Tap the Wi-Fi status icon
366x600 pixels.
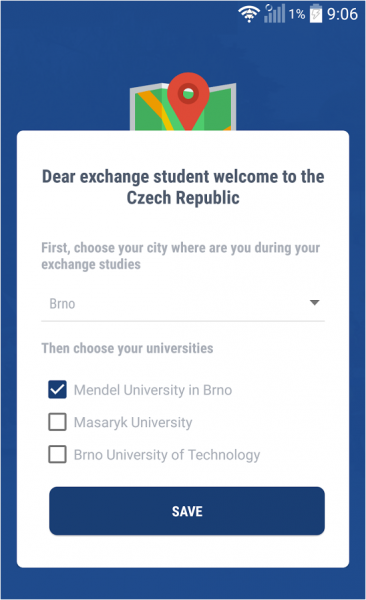(x=248, y=14)
